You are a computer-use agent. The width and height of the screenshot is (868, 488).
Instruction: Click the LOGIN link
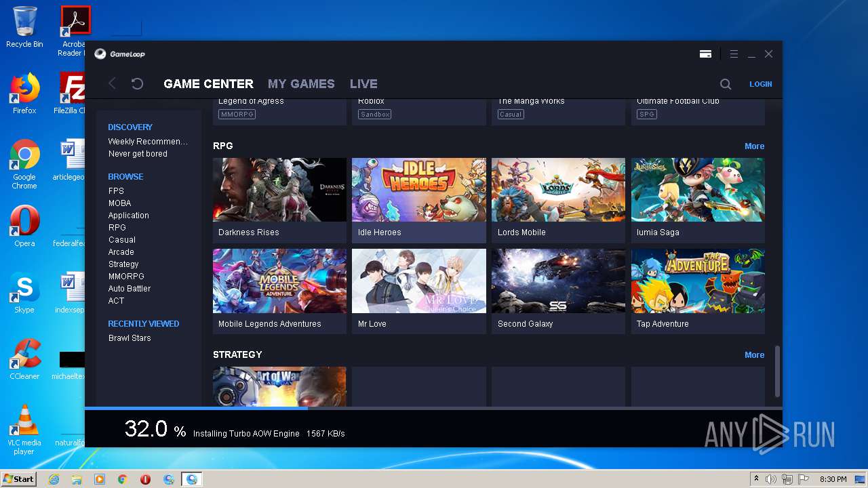pyautogui.click(x=760, y=84)
